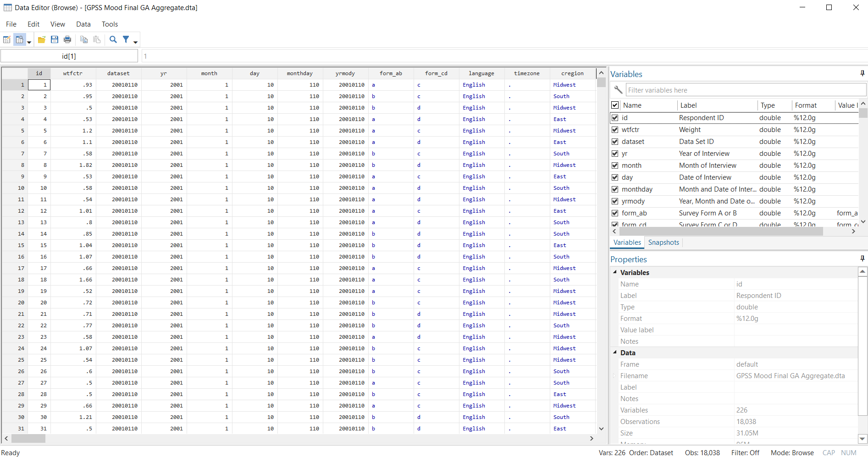The image size is (868, 457).
Task: Open filter settings via the wrench icon
Action: pos(618,89)
